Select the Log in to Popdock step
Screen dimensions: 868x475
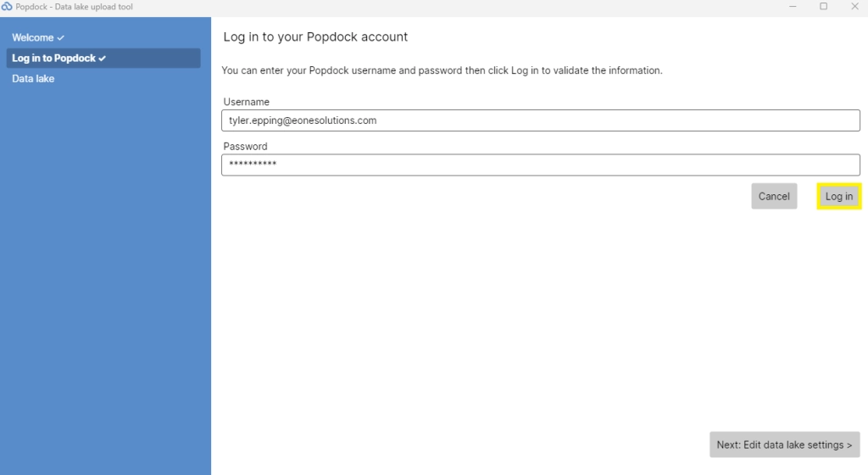103,59
